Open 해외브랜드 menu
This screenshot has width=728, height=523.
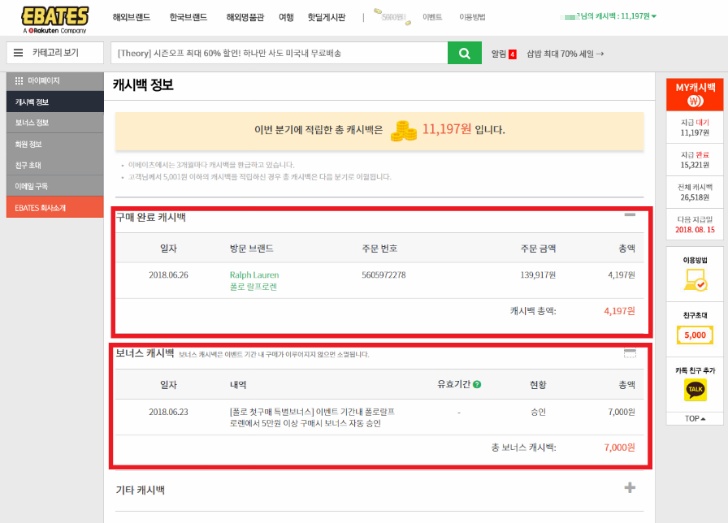(x=131, y=17)
